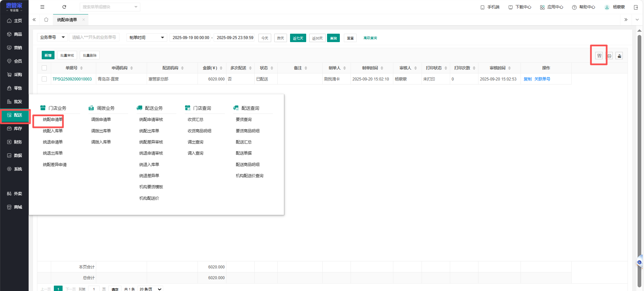This screenshot has height=291, width=644.
Task: Click the export icon above table
Action: [619, 56]
